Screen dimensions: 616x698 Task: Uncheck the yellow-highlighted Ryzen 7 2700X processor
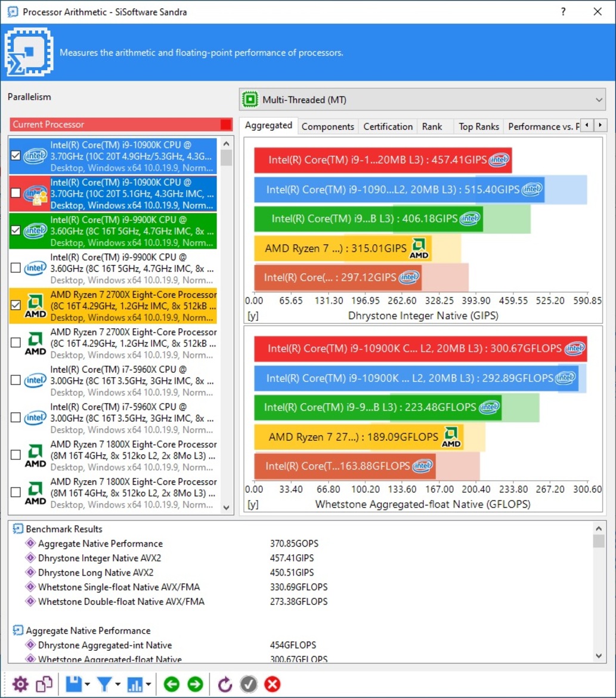coord(16,305)
